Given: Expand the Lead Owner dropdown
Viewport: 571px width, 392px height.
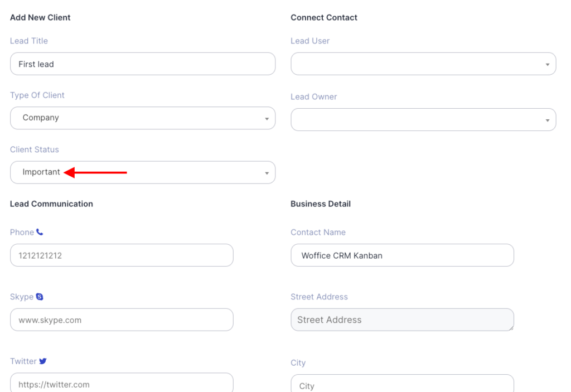Looking at the screenshot, I should [x=423, y=120].
